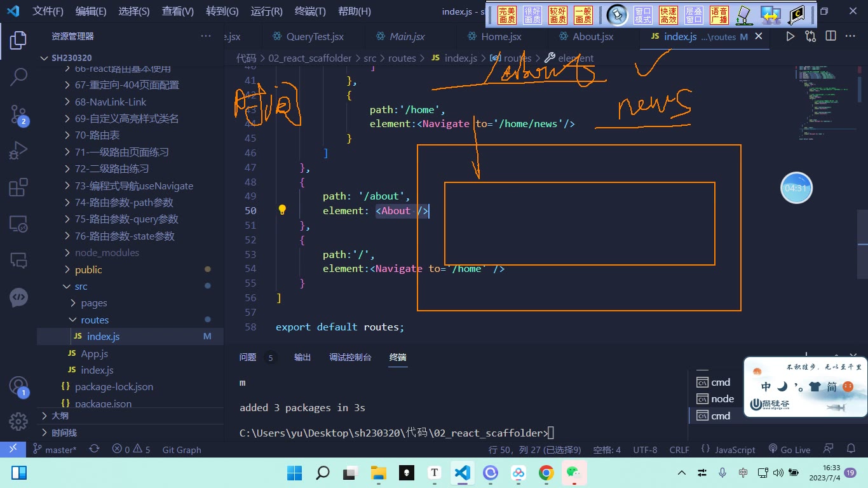Open the Remote Explorer view

click(x=18, y=224)
